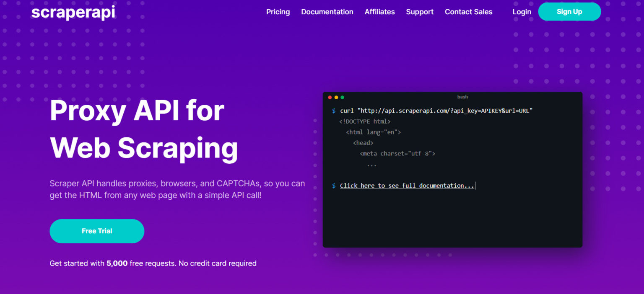644x294 pixels.
Task: Select Contact Sales in the navigation
Action: [x=468, y=12]
